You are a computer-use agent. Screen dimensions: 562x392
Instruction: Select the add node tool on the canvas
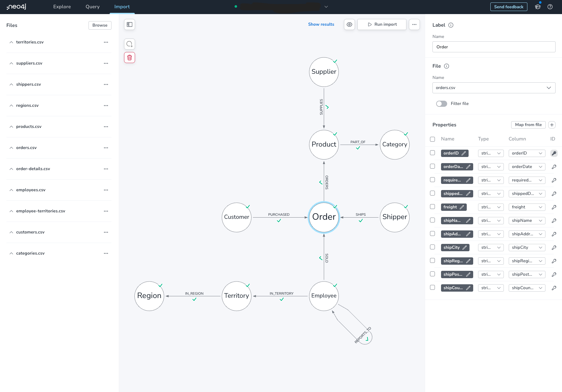[x=129, y=44]
